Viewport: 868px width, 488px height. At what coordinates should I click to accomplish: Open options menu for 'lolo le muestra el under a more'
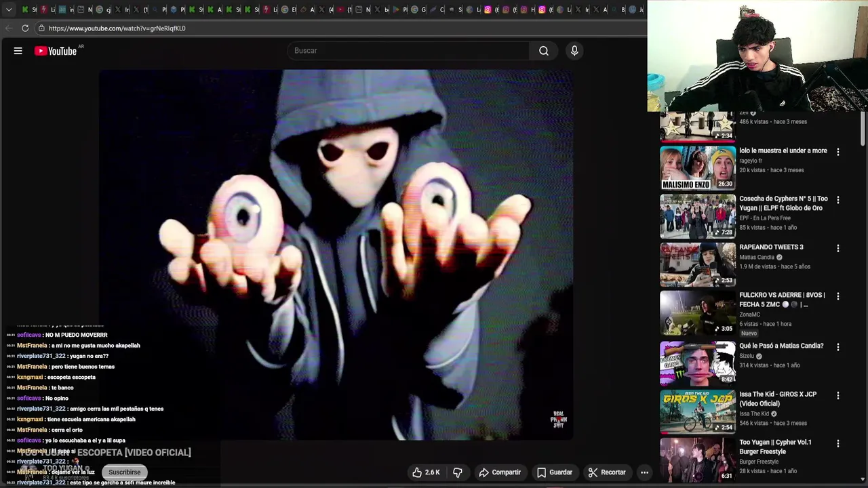pos(838,152)
